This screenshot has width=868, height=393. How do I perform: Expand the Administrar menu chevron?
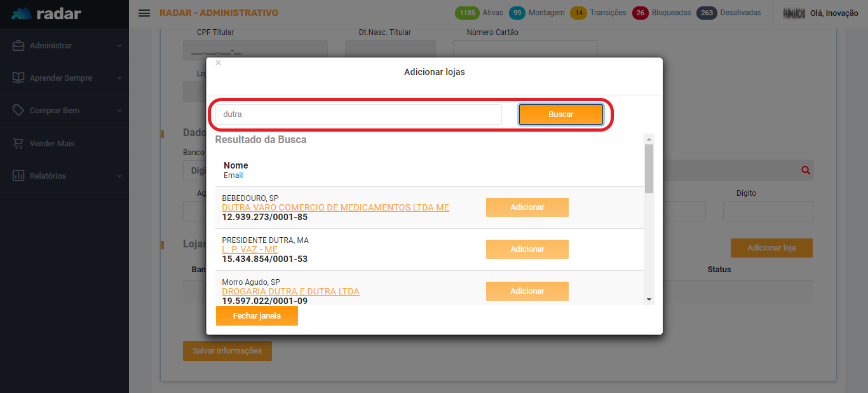coord(119,46)
